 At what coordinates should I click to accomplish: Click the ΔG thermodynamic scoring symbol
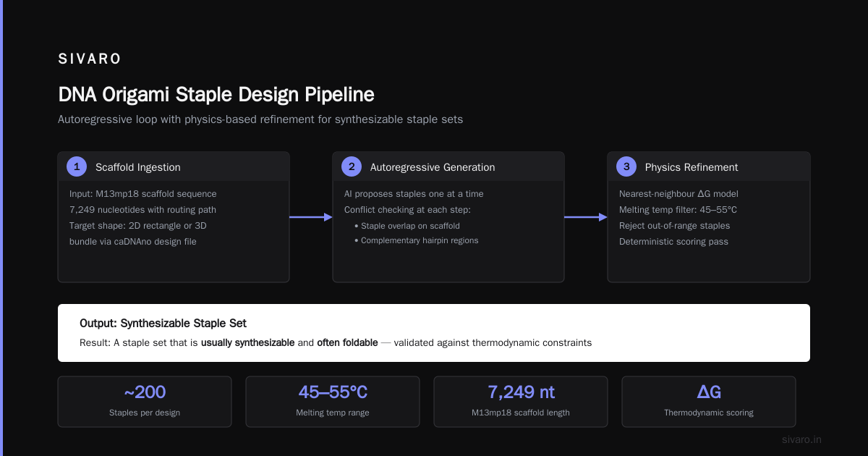(x=709, y=392)
